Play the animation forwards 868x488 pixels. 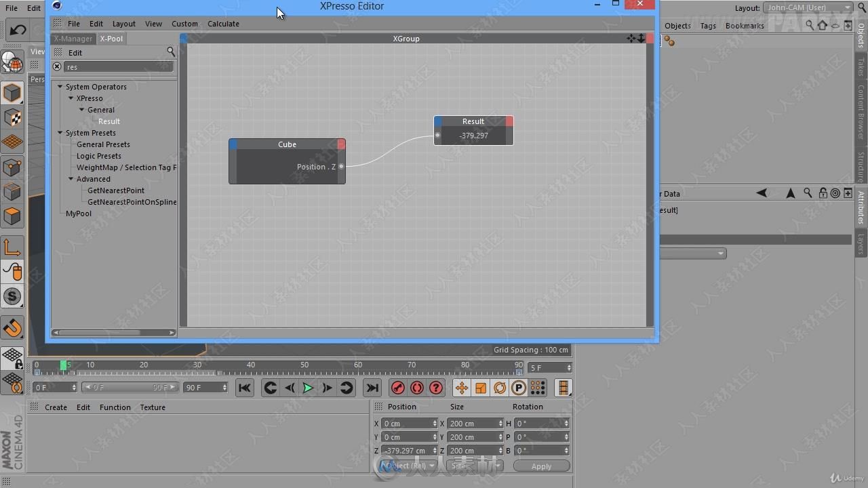pyautogui.click(x=308, y=388)
